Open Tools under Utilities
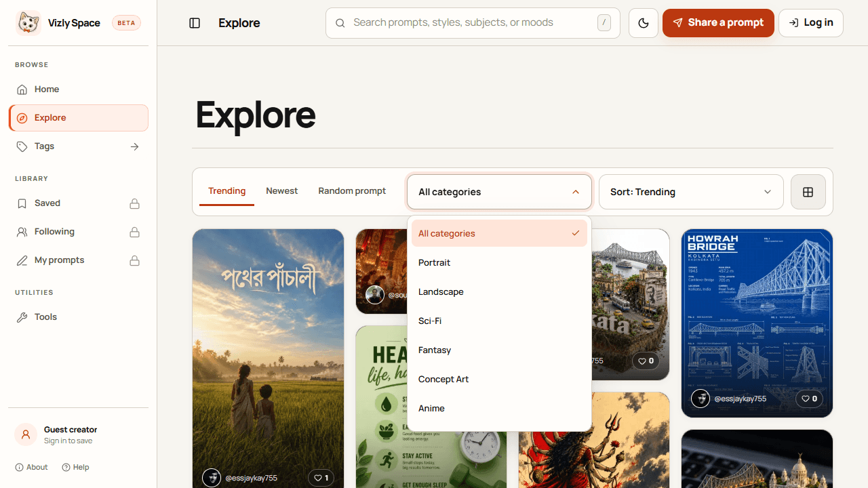This screenshot has width=868, height=488. 79,317
